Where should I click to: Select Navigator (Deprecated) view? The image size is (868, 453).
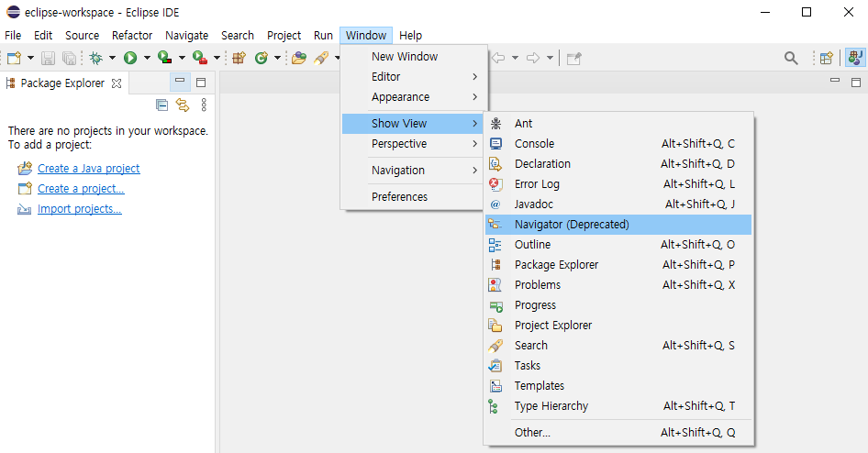click(x=618, y=225)
